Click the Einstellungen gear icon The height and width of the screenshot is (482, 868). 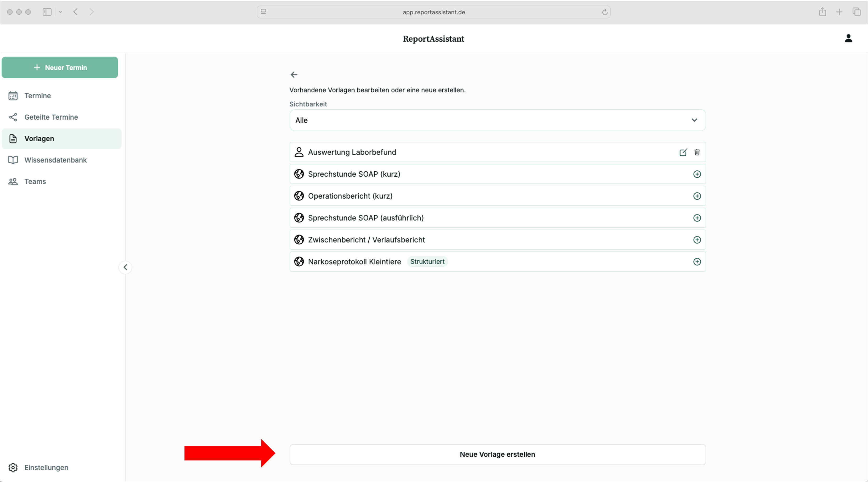[x=13, y=468]
